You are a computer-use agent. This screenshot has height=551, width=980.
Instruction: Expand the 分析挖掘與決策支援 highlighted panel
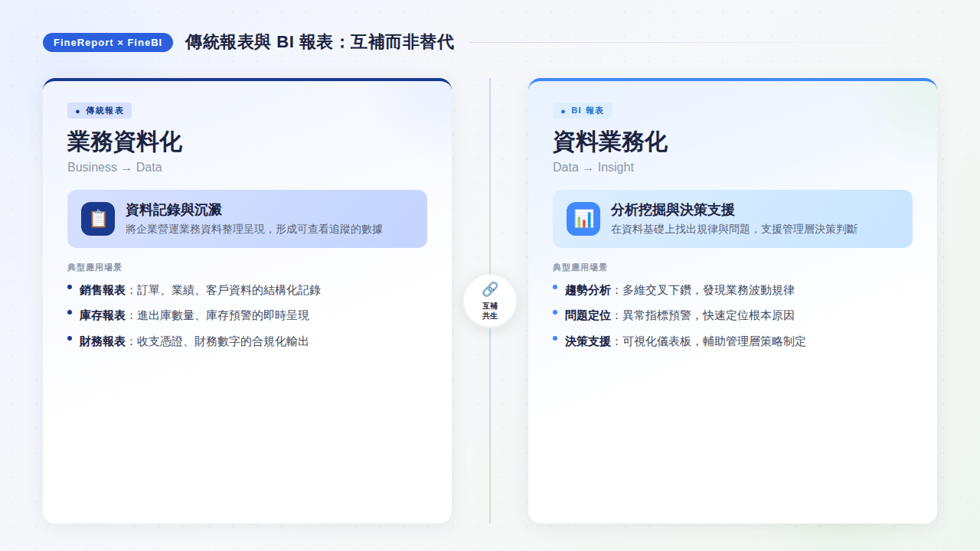tap(732, 219)
